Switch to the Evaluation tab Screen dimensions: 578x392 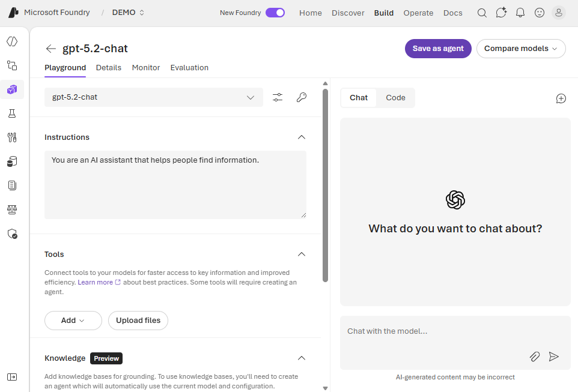(189, 68)
